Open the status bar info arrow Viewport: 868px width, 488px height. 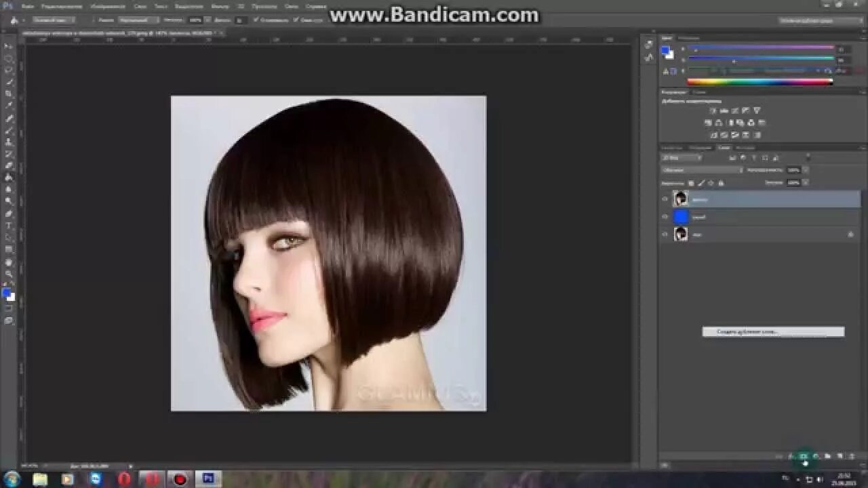tap(131, 466)
